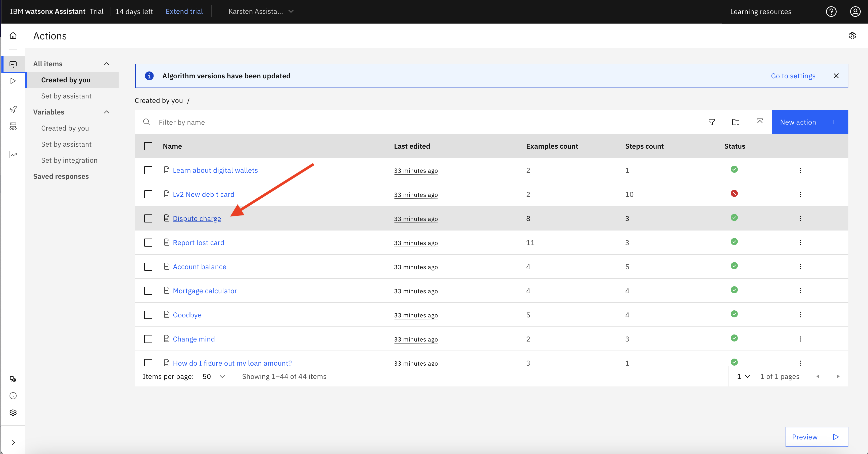Check the Dispute charge row checkbox
Viewport: 868px width, 454px height.
pos(148,218)
